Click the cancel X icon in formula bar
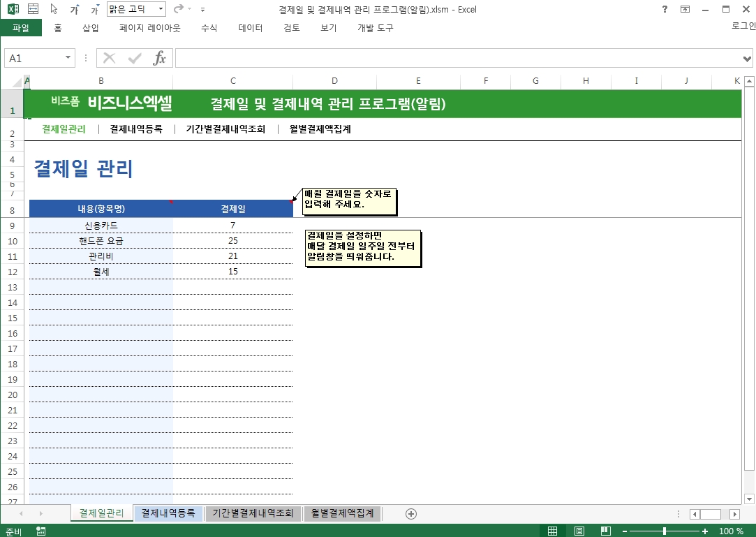The image size is (756, 537). pyautogui.click(x=110, y=59)
